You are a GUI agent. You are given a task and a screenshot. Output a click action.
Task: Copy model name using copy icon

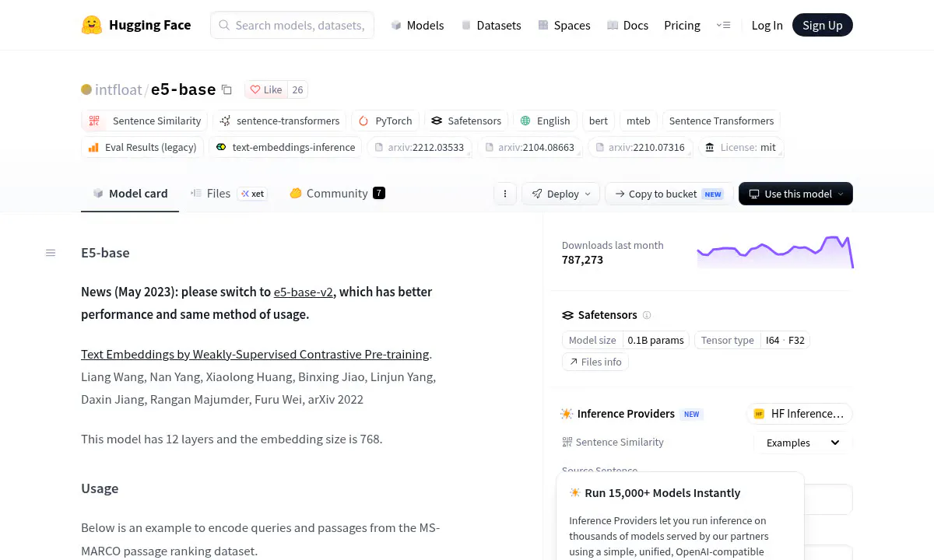coord(226,89)
